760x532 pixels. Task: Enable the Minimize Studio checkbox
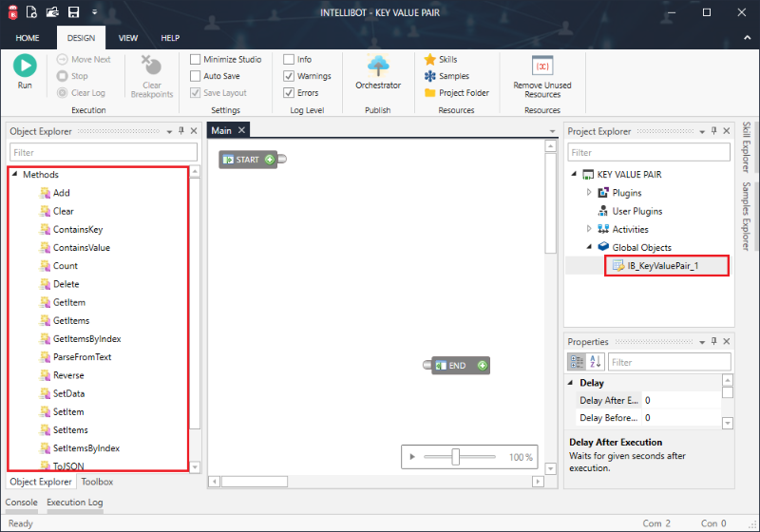tap(196, 59)
